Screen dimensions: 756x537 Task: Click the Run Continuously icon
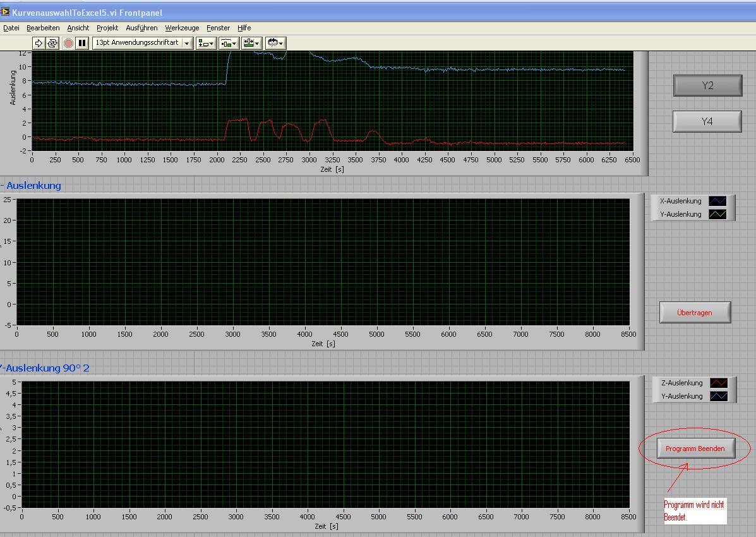click(x=52, y=43)
